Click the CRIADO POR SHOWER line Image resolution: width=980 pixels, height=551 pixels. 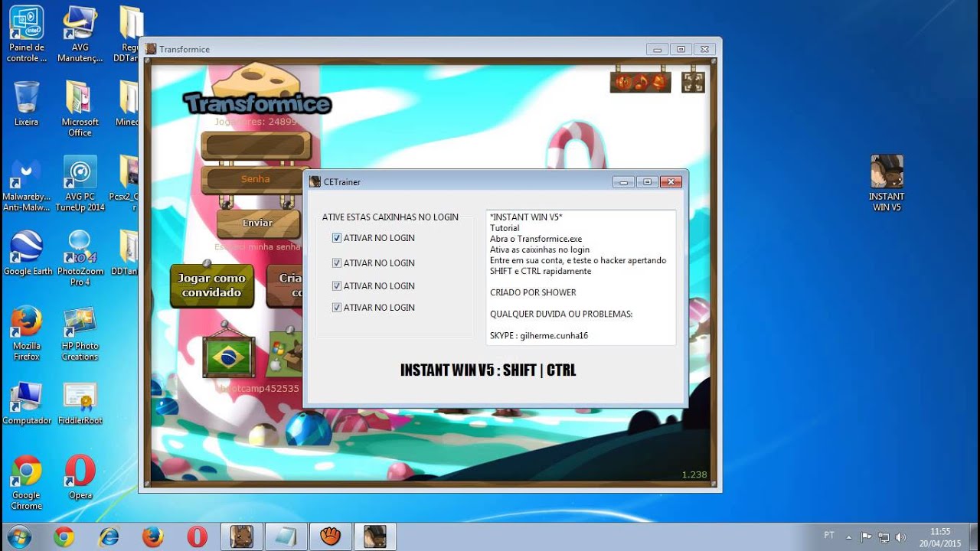tap(533, 292)
